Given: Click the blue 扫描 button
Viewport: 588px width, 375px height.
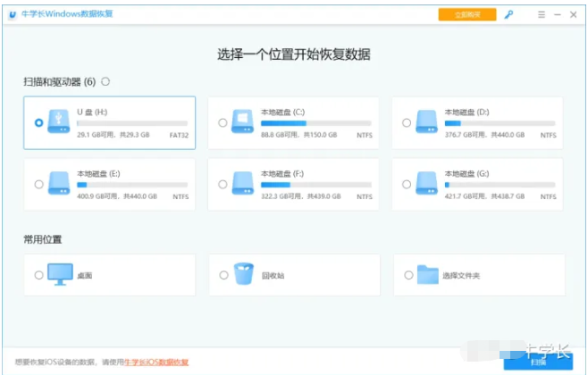Looking at the screenshot, I should (x=538, y=362).
